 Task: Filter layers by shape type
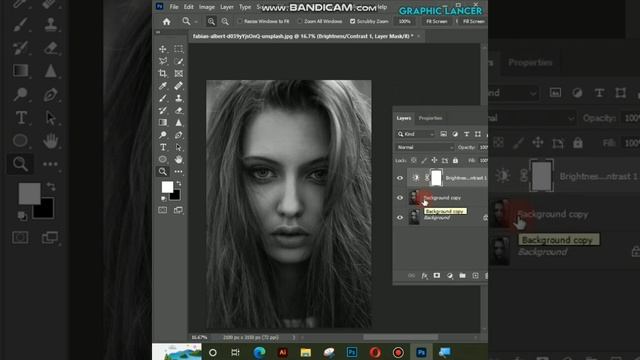(478, 134)
